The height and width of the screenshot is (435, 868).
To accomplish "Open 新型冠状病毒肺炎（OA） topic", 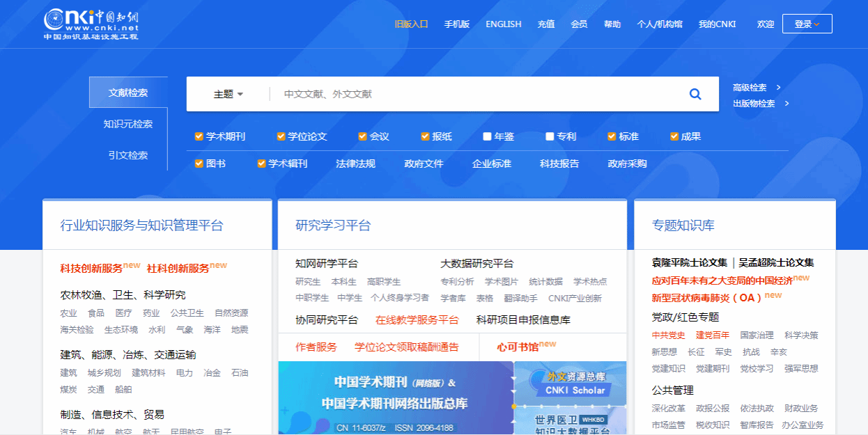I will point(707,298).
